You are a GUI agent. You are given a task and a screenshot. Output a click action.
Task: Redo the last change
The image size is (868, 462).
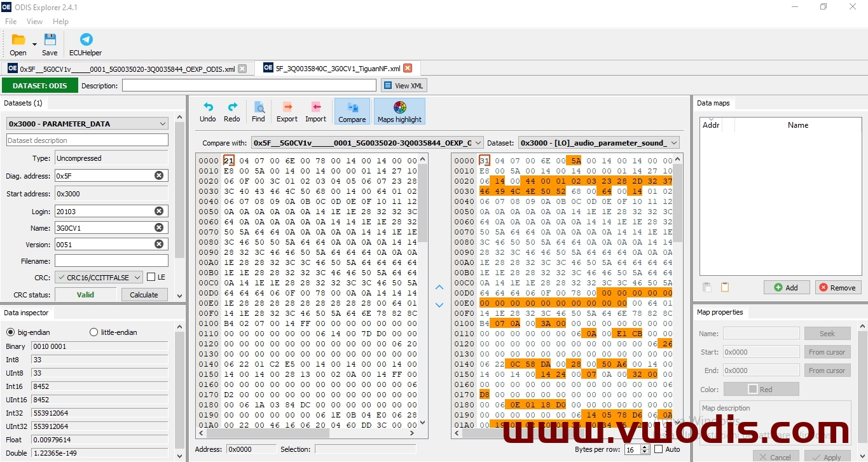click(231, 111)
